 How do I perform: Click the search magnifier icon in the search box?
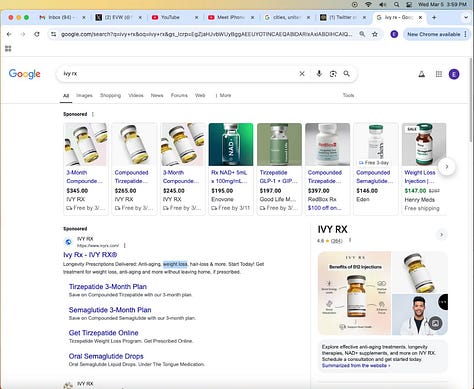click(x=347, y=74)
